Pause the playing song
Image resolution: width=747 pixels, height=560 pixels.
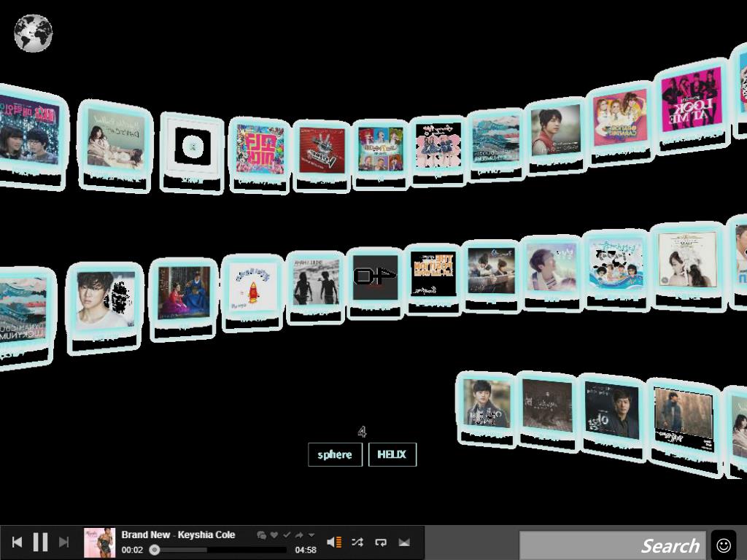pyautogui.click(x=41, y=542)
